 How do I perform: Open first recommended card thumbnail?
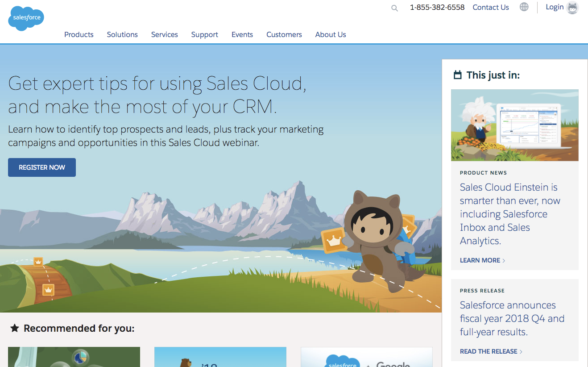pos(74,357)
